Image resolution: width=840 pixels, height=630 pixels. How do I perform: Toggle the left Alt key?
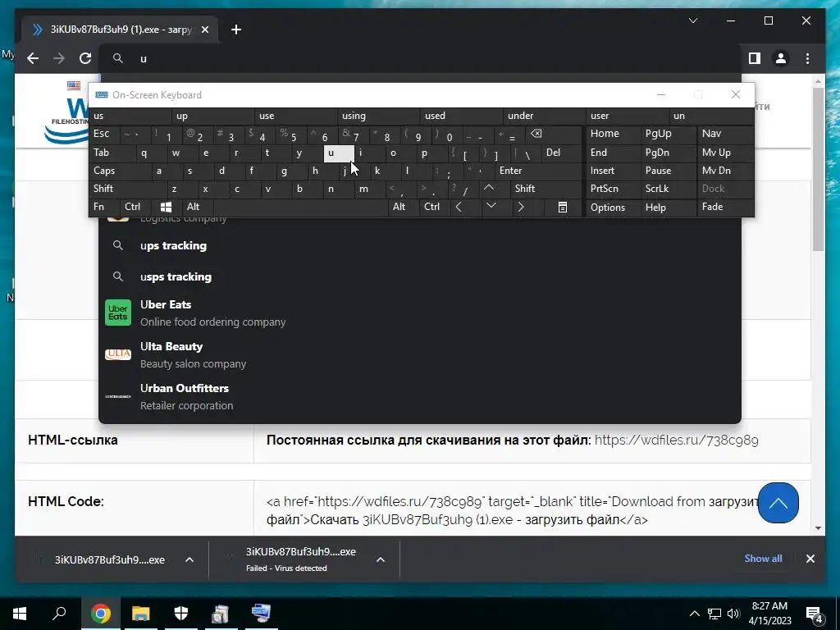198,207
